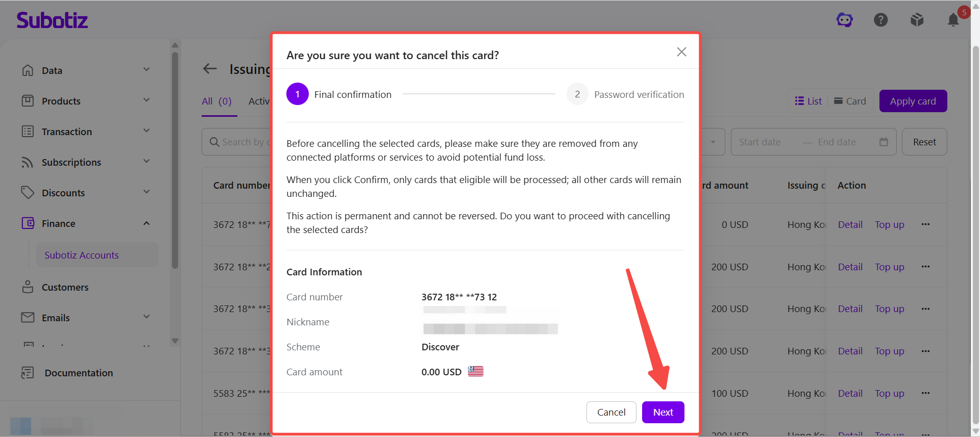Screen dimensions: 980x437
Task: Close the cancel card dialog
Action: pyautogui.click(x=681, y=52)
